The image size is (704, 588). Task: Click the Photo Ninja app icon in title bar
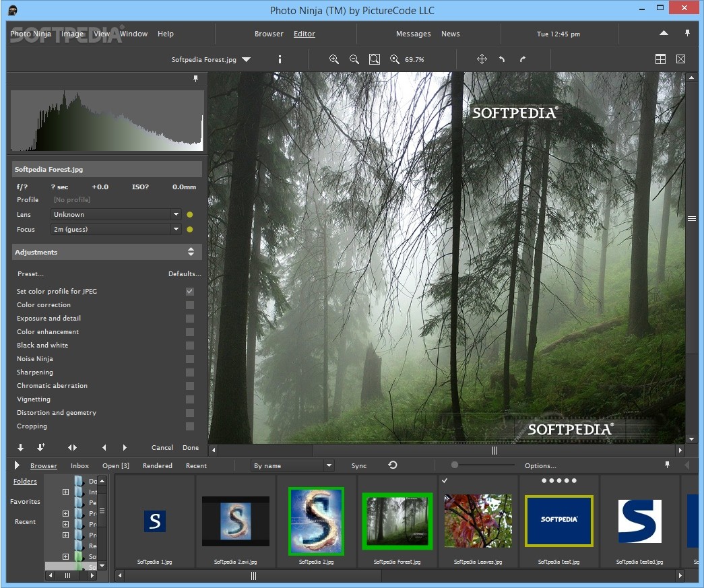point(13,10)
